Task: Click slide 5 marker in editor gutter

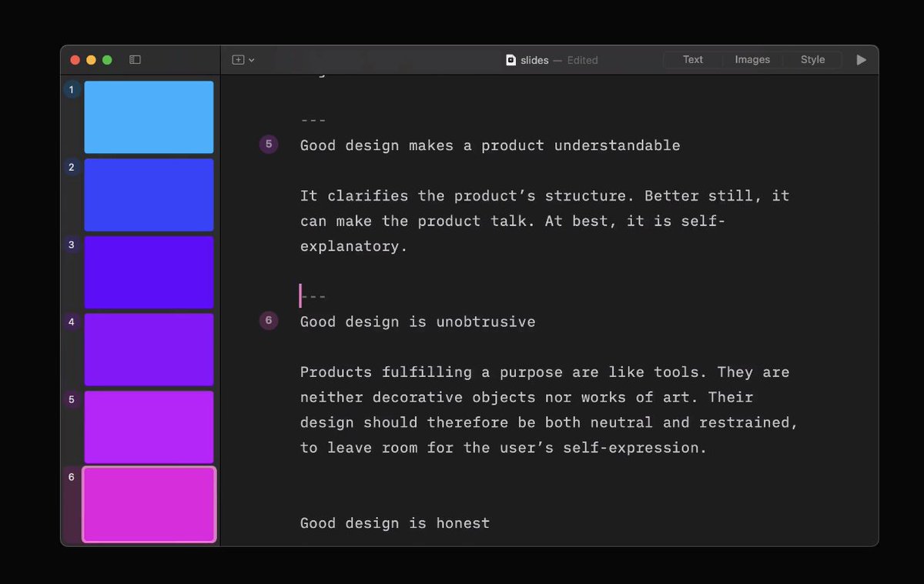Action: click(x=269, y=144)
